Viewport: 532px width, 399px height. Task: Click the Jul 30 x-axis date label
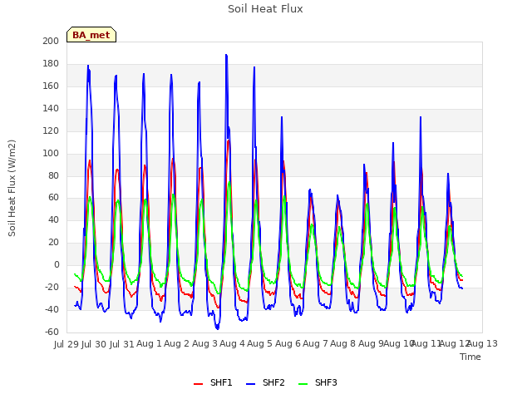[94, 344]
